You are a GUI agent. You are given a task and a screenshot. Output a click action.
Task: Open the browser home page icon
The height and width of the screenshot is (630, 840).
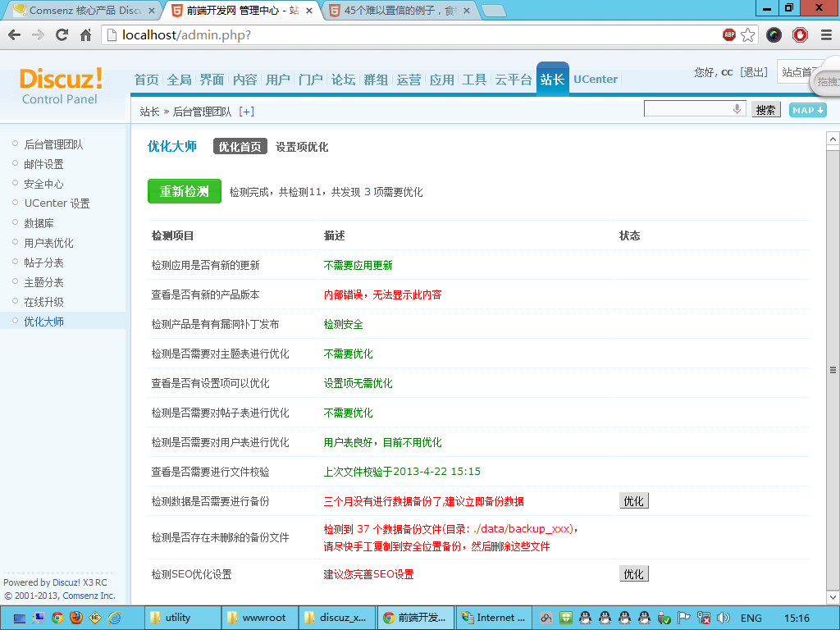85,35
